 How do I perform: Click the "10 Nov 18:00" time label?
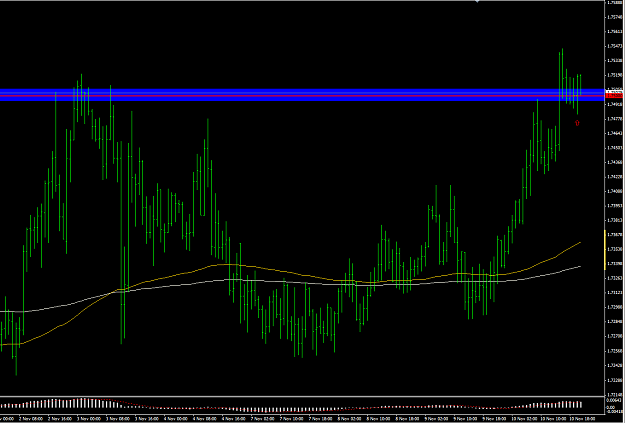point(582,419)
